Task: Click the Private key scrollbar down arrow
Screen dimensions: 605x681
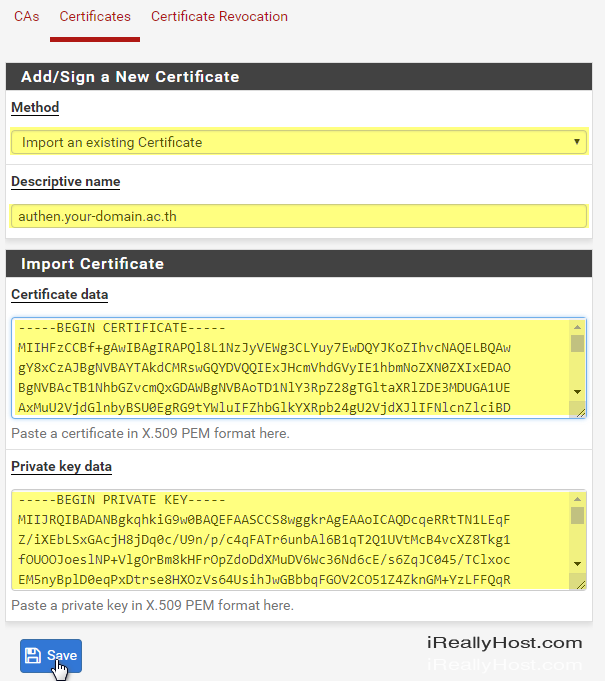Action: pos(577,564)
